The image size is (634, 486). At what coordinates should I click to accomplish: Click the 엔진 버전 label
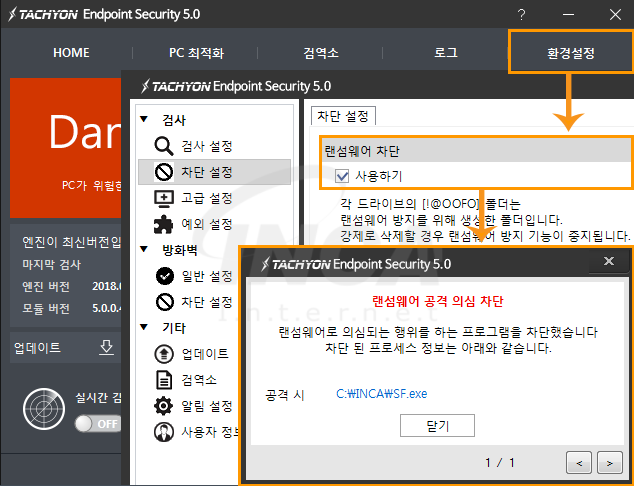tap(46, 287)
